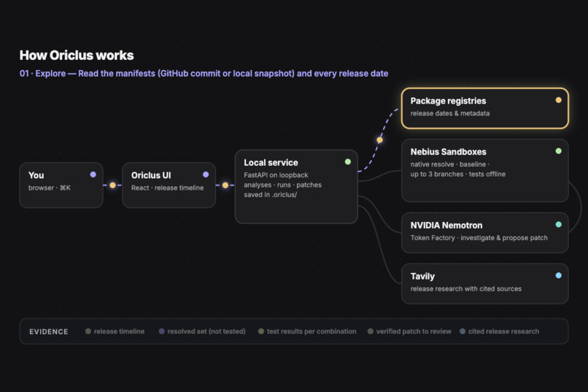588x392 pixels.
Task: Click the connector dot between Oriclus UI and Local service
Action: click(x=225, y=185)
